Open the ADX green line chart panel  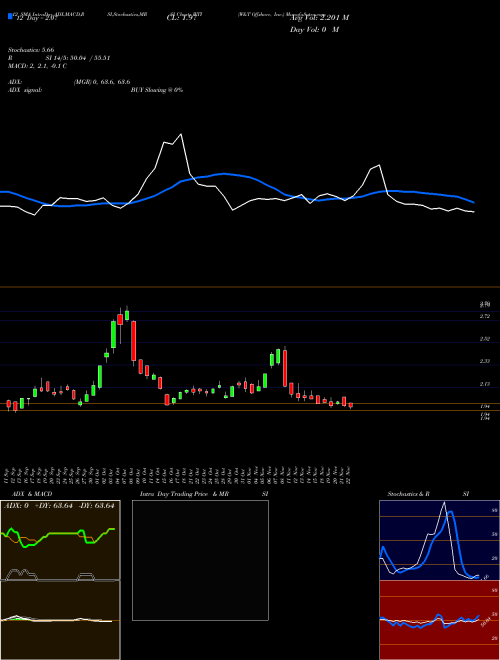click(x=60, y=540)
